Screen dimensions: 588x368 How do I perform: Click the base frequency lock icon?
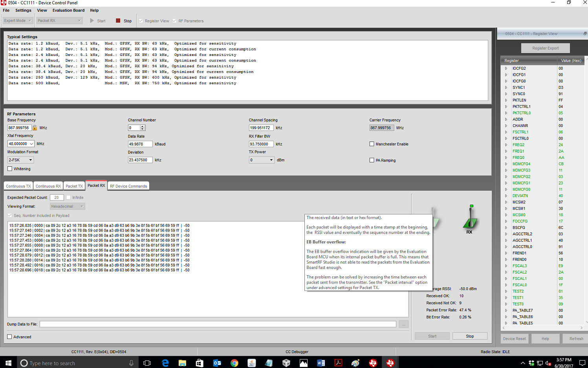click(35, 128)
